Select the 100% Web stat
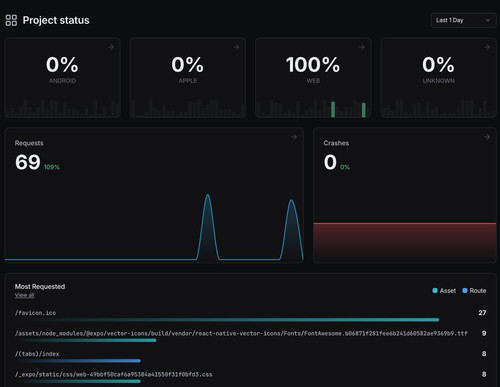 click(313, 64)
